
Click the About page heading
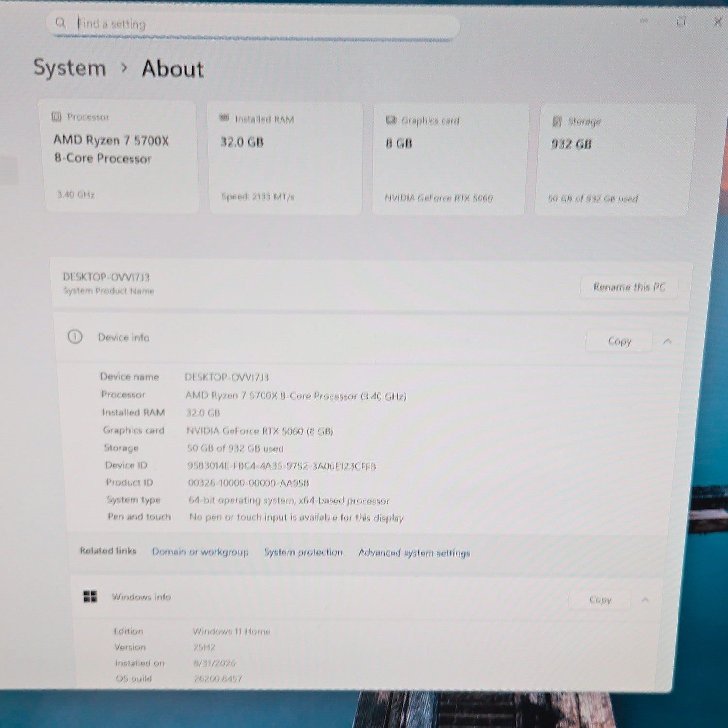pos(173,68)
